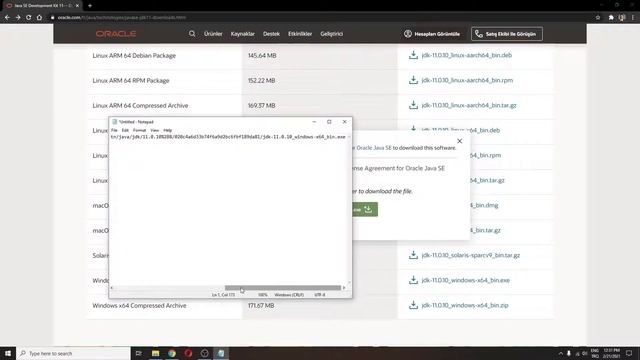
Task: Select 145.64 MB size cell
Action: [262, 56]
